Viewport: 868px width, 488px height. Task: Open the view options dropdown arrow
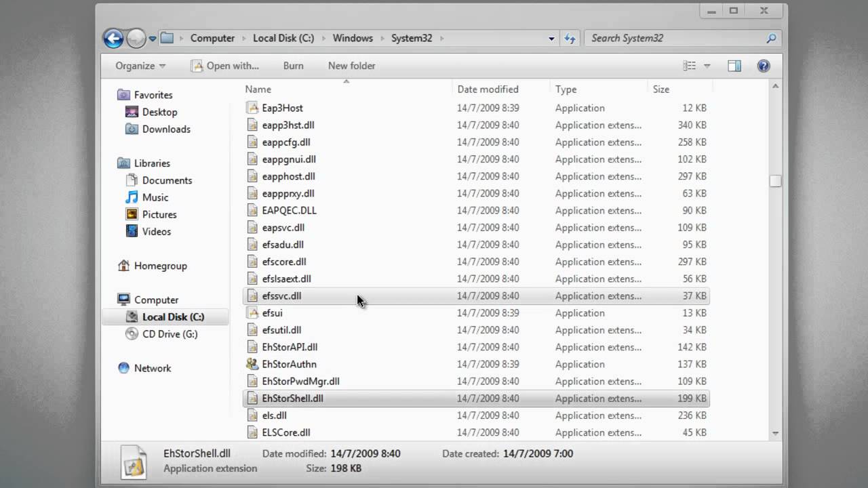coord(707,66)
